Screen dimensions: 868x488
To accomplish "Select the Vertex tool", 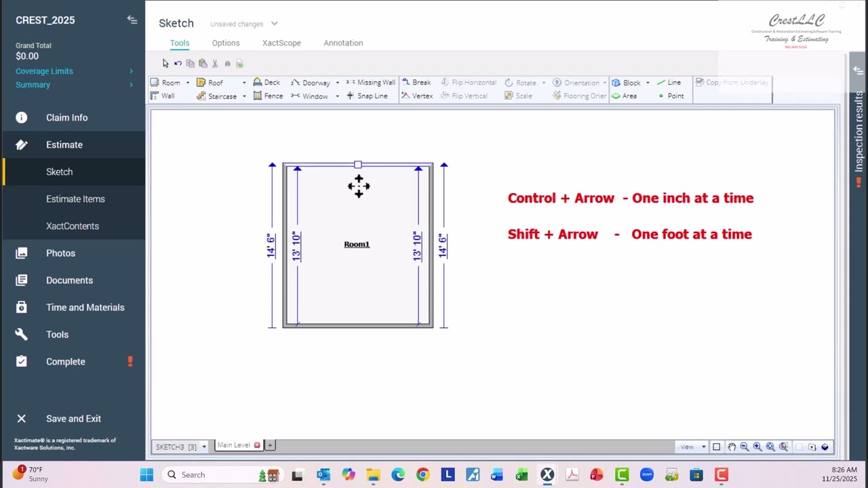I will coord(417,96).
